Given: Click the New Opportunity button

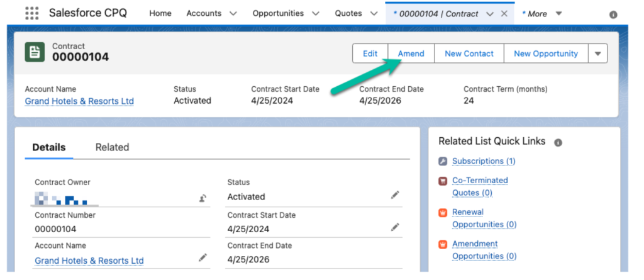Looking at the screenshot, I should [546, 54].
